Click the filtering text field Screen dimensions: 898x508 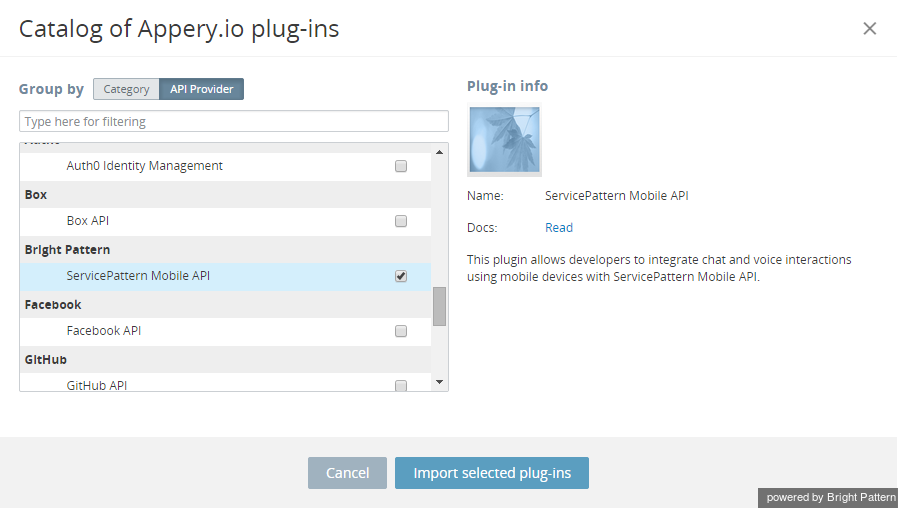[x=234, y=121]
